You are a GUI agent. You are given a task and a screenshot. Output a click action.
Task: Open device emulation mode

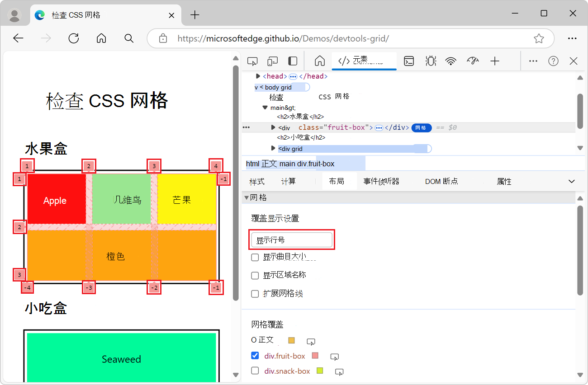click(272, 60)
